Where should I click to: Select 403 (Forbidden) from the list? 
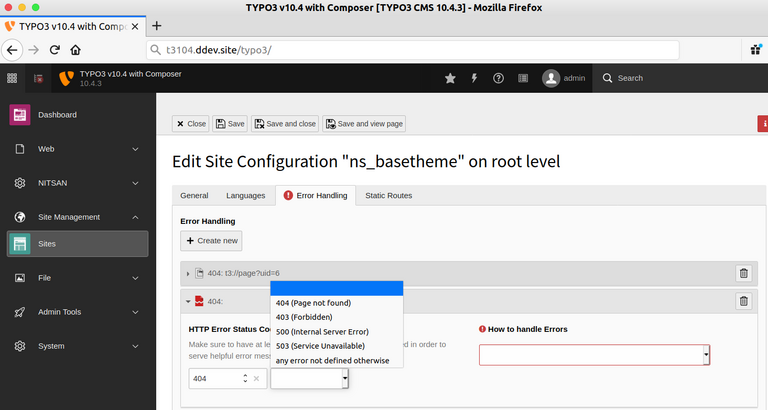coord(304,317)
